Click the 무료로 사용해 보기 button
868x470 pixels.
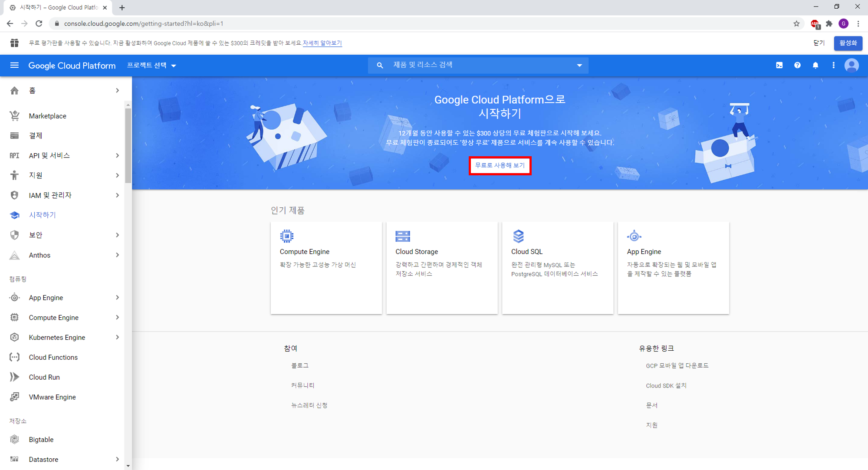500,165
